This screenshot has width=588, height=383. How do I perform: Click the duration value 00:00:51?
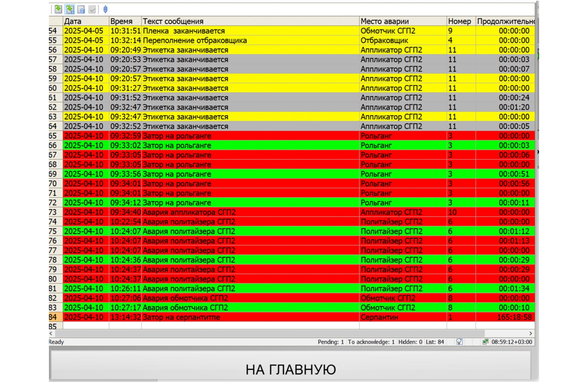click(514, 174)
